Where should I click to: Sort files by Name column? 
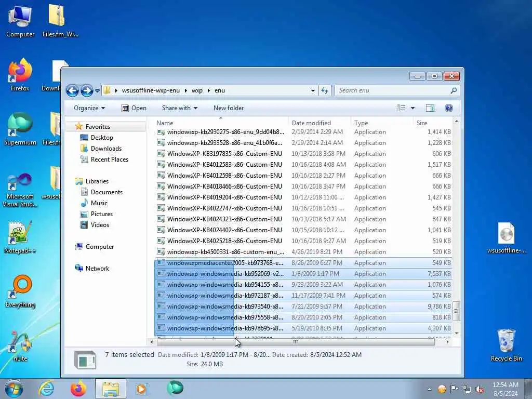click(x=221, y=123)
